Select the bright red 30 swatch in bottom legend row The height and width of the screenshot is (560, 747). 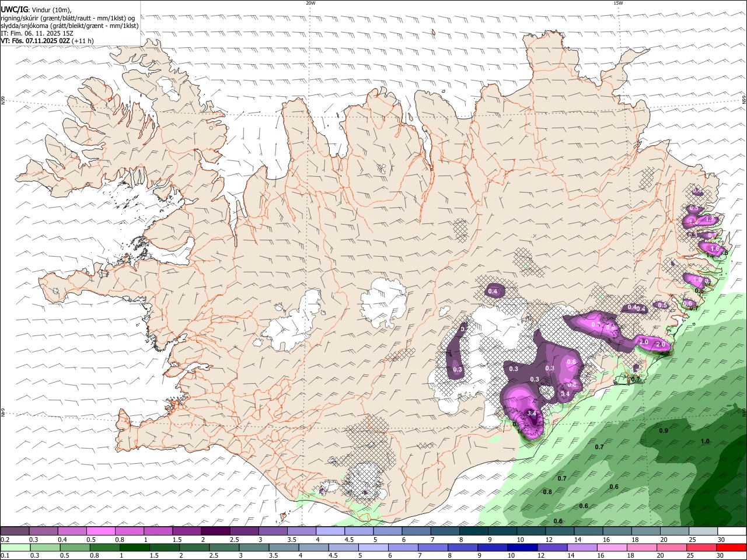click(x=732, y=548)
